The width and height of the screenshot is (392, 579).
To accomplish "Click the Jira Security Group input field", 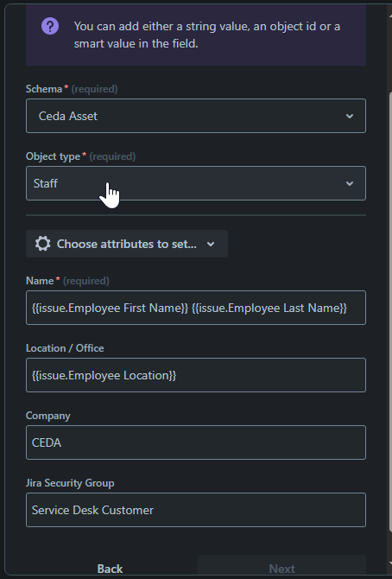I will coord(196,510).
